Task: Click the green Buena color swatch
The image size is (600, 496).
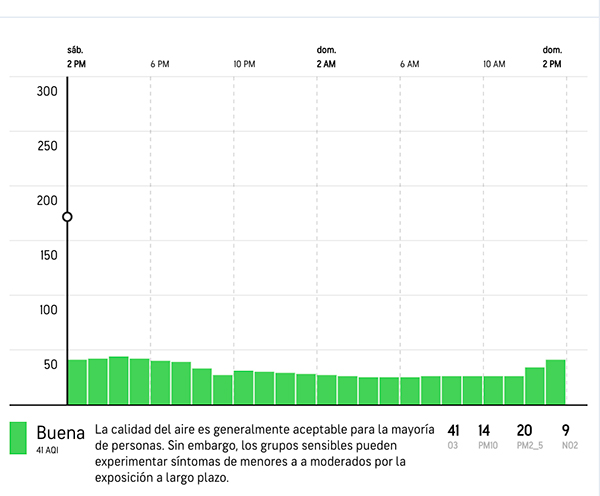Action: tap(18, 438)
